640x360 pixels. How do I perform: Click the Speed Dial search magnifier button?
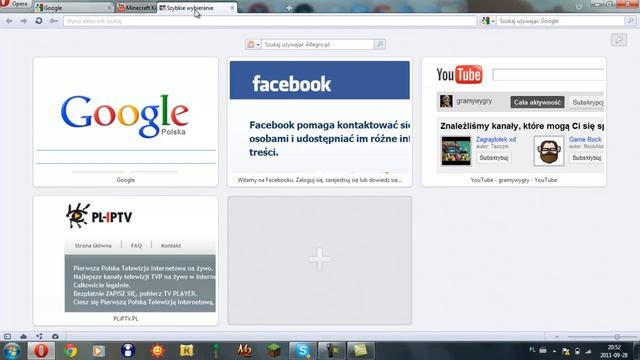(380, 44)
